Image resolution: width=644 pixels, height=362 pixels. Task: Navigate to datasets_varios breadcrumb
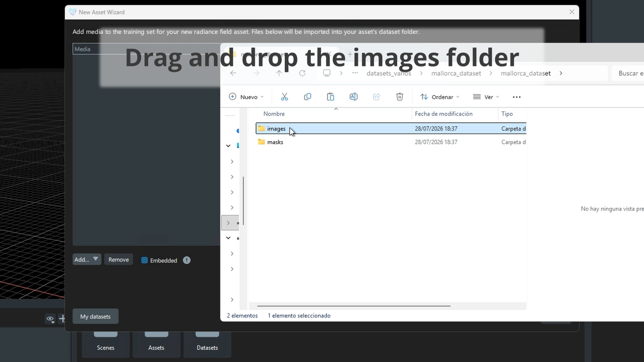(389, 73)
